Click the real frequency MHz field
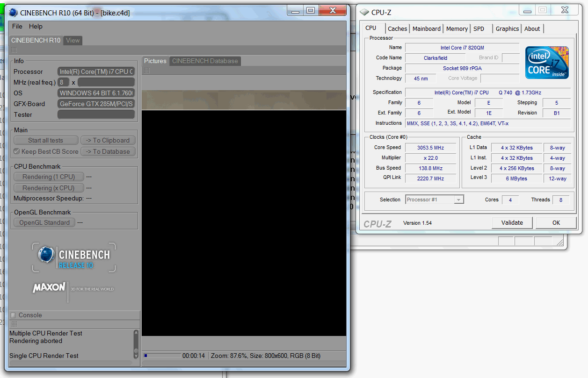Screen dimensions: 588x378 tap(106, 82)
